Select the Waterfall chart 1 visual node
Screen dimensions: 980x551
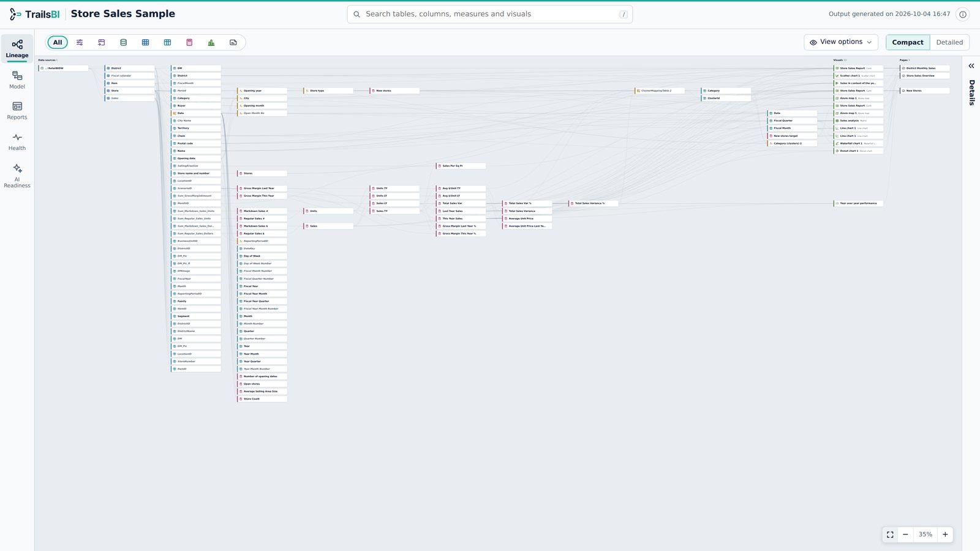click(858, 143)
